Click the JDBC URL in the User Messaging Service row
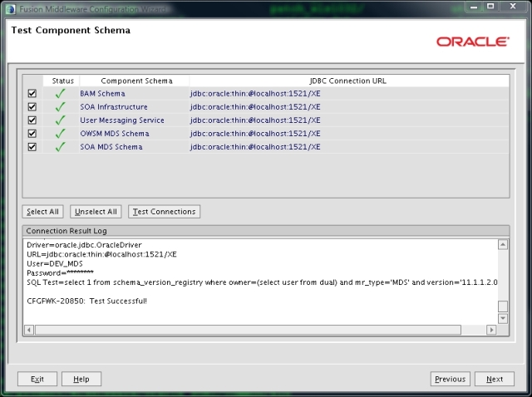Viewport: 532px width, 397px height. point(255,120)
